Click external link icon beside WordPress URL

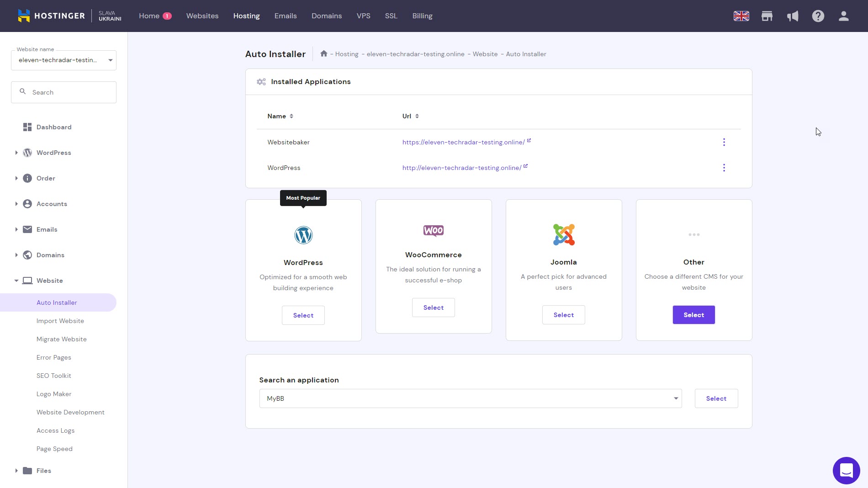tap(525, 166)
